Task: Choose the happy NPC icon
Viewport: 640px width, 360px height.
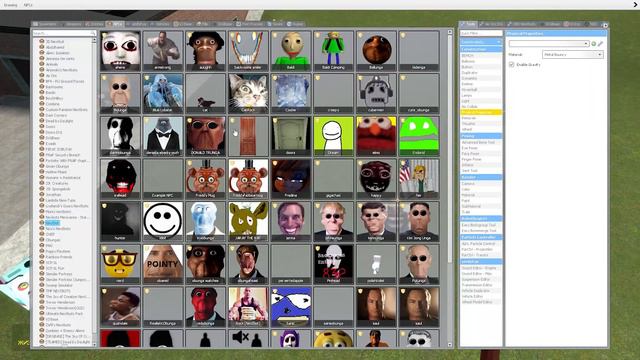Action: click(x=376, y=179)
